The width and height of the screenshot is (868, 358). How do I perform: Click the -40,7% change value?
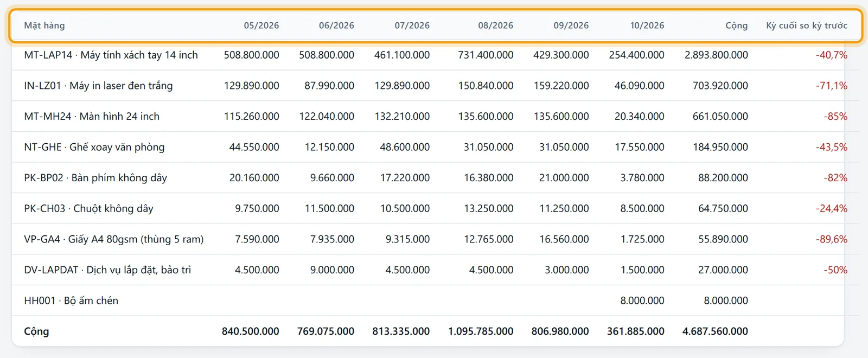coord(832,55)
